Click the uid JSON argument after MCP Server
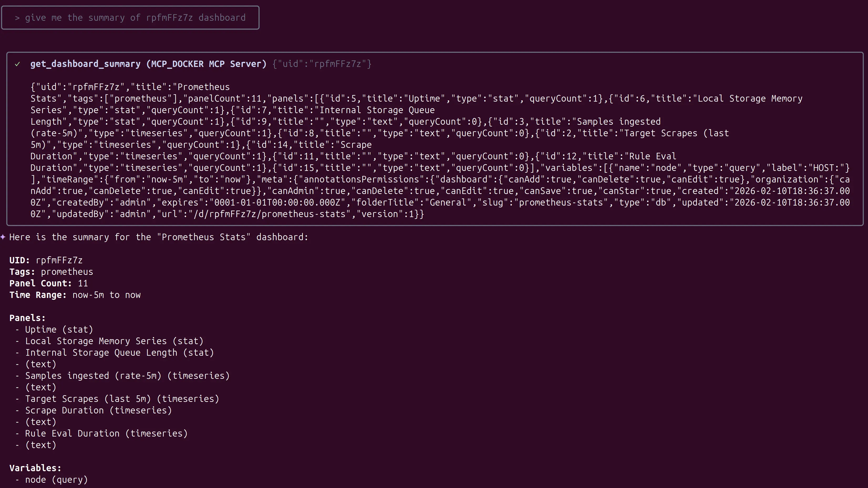Image resolution: width=868 pixels, height=488 pixels. (x=322, y=64)
